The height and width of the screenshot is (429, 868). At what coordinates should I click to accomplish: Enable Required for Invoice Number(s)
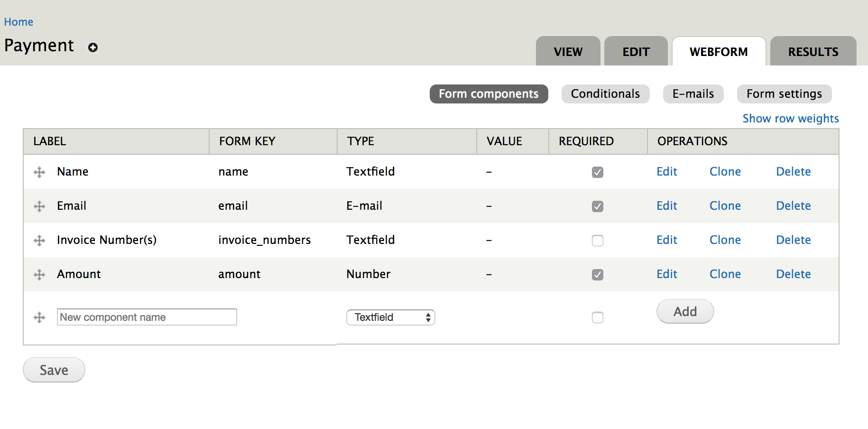point(597,241)
